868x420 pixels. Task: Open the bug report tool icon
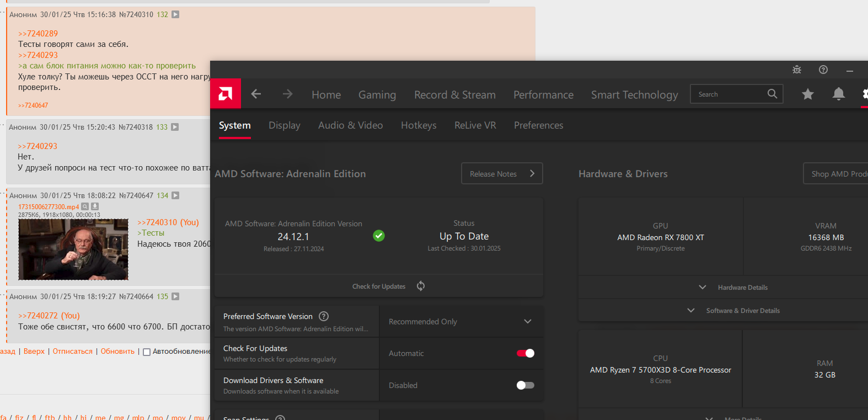[797, 70]
